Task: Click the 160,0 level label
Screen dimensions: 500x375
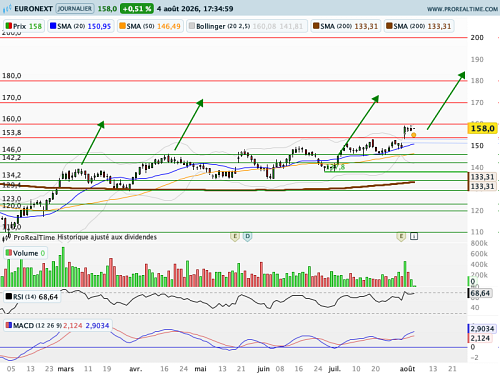Action: [12, 119]
